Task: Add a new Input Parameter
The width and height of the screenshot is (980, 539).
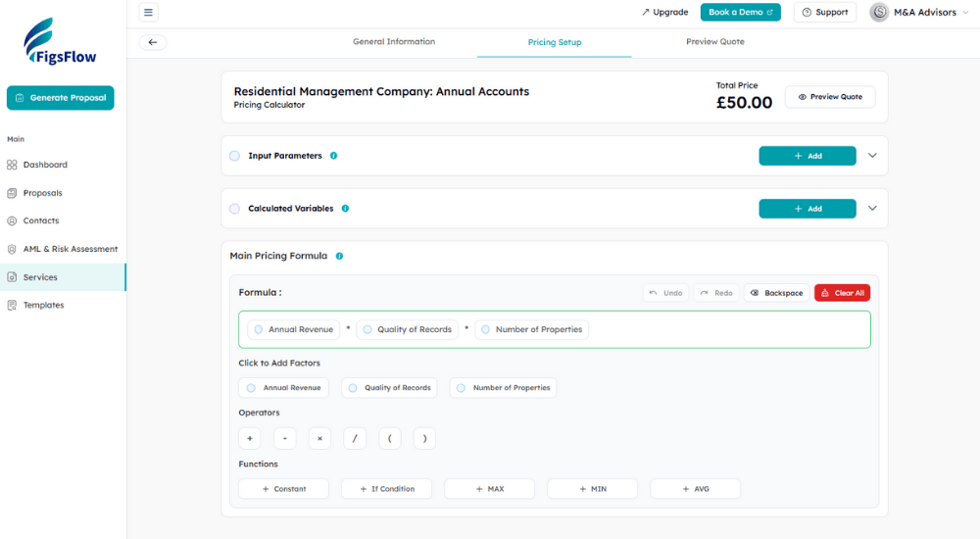Action: point(808,156)
